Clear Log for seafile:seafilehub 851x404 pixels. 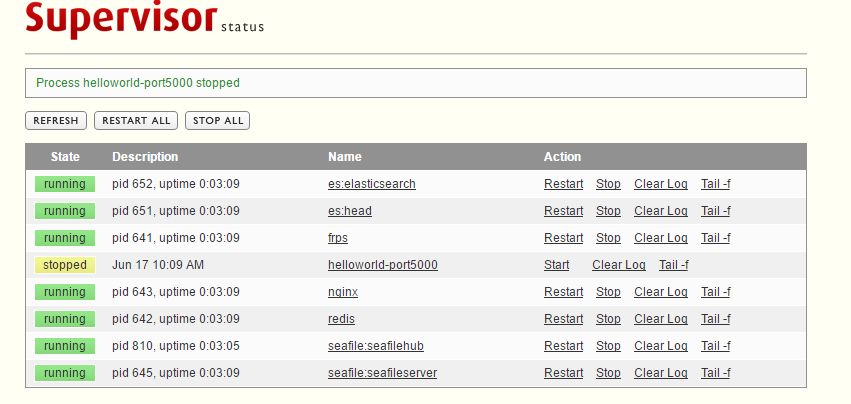(x=661, y=346)
